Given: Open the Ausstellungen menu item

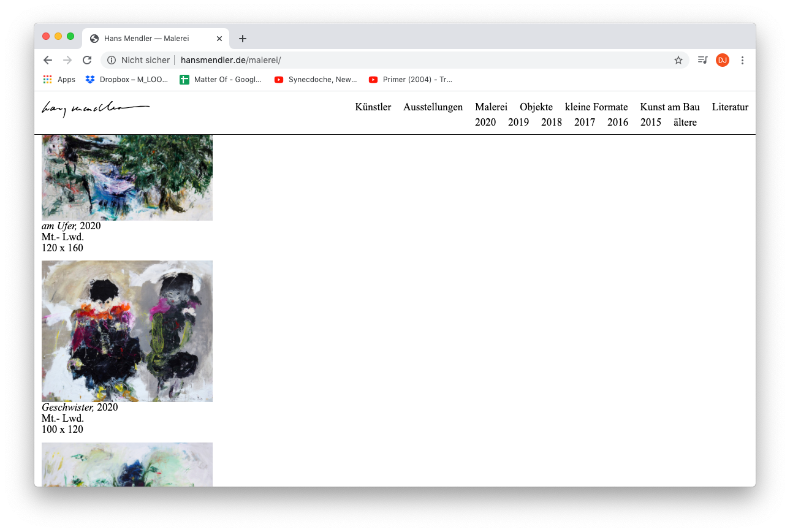Looking at the screenshot, I should pyautogui.click(x=433, y=107).
